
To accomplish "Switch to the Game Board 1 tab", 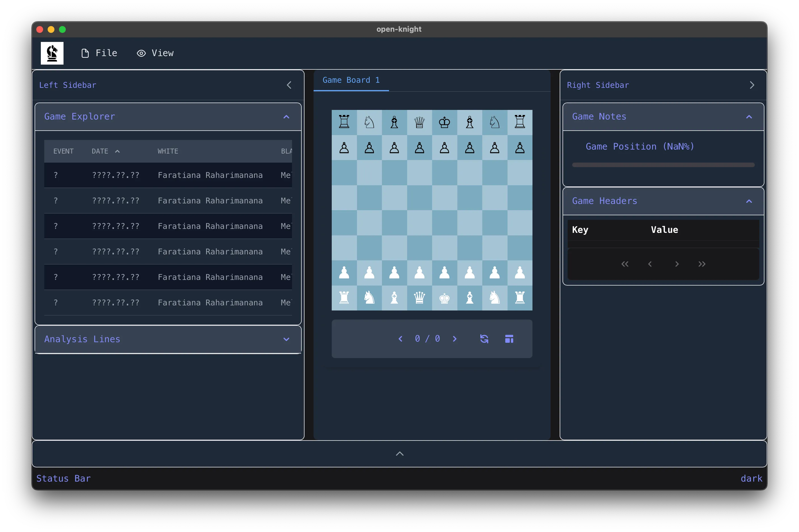I will [350, 80].
